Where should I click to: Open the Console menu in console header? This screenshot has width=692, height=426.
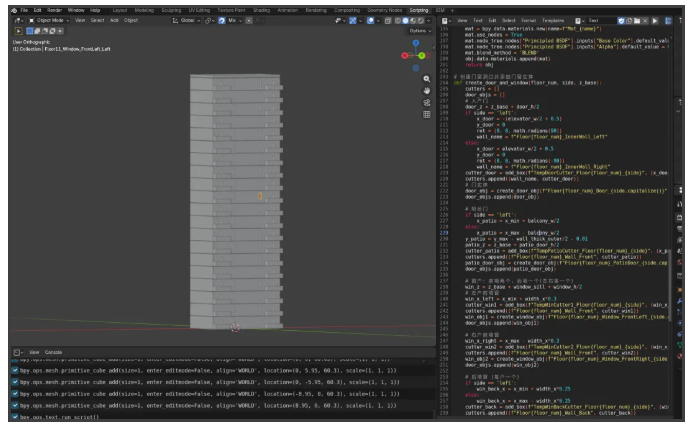click(x=53, y=353)
